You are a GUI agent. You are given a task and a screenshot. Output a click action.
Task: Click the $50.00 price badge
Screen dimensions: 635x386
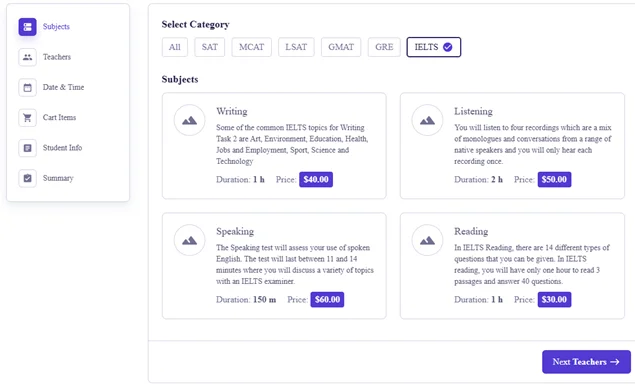point(554,179)
